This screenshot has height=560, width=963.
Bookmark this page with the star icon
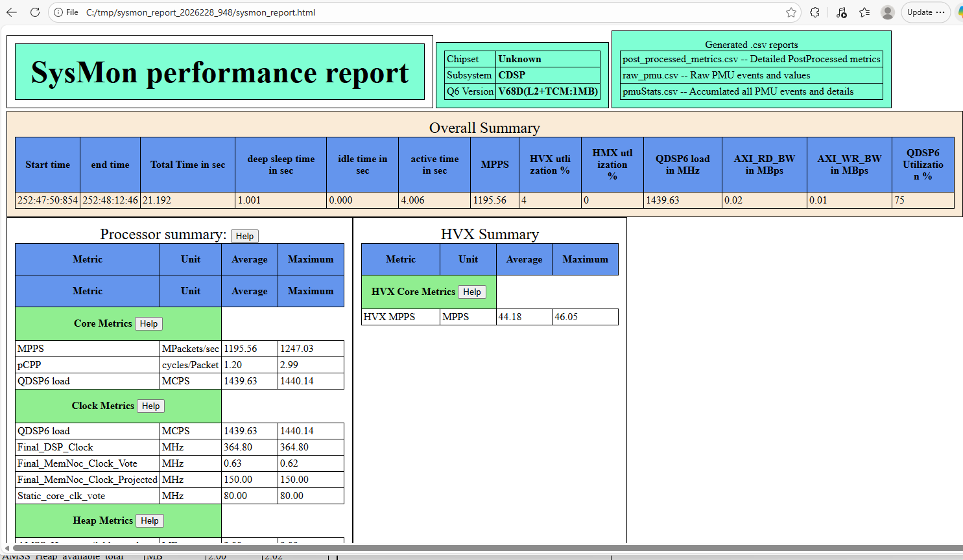pos(791,12)
